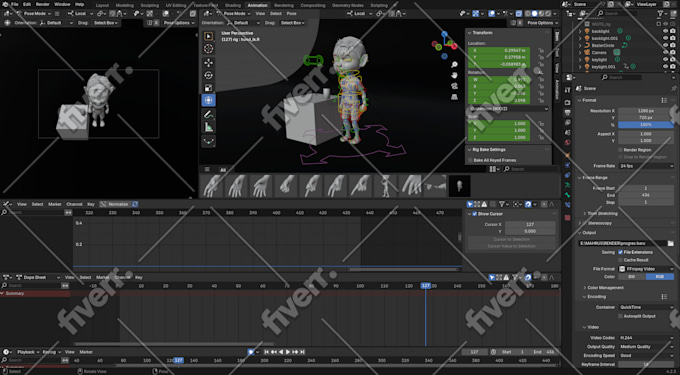Open the Frame Rate 24 fps dropdown
This screenshot has height=375, width=680.
click(646, 166)
